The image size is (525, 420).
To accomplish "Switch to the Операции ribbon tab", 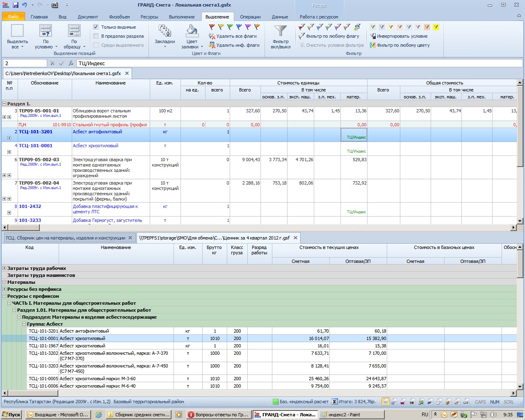I will pos(250,17).
